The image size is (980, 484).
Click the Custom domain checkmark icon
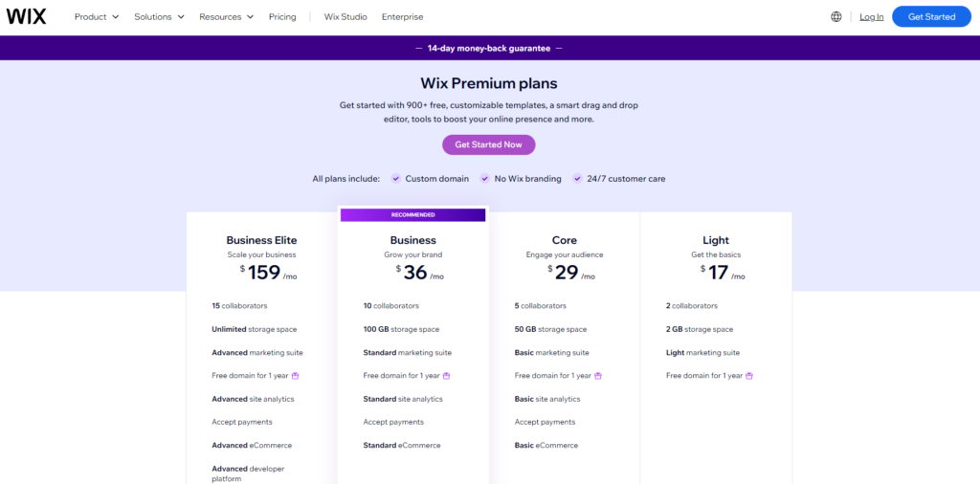click(x=395, y=179)
